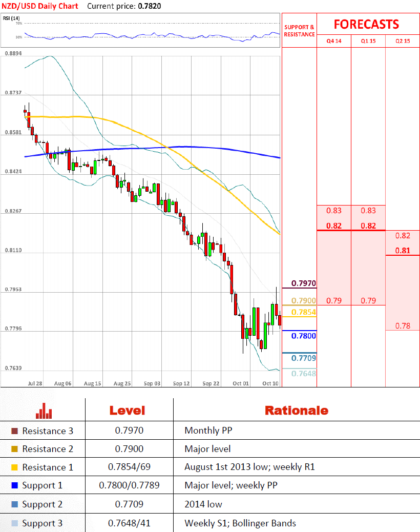
Task: Click the 'Jul 28' date axis label
Action: point(35,383)
